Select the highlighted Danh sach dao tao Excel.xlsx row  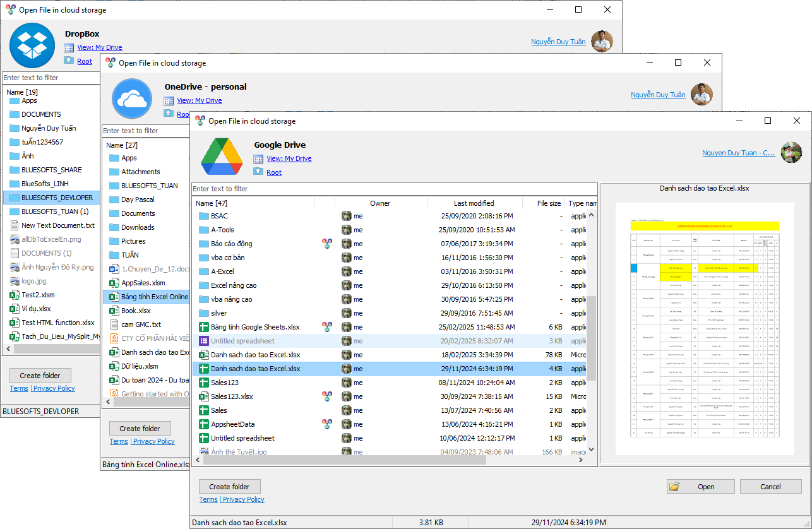389,369
